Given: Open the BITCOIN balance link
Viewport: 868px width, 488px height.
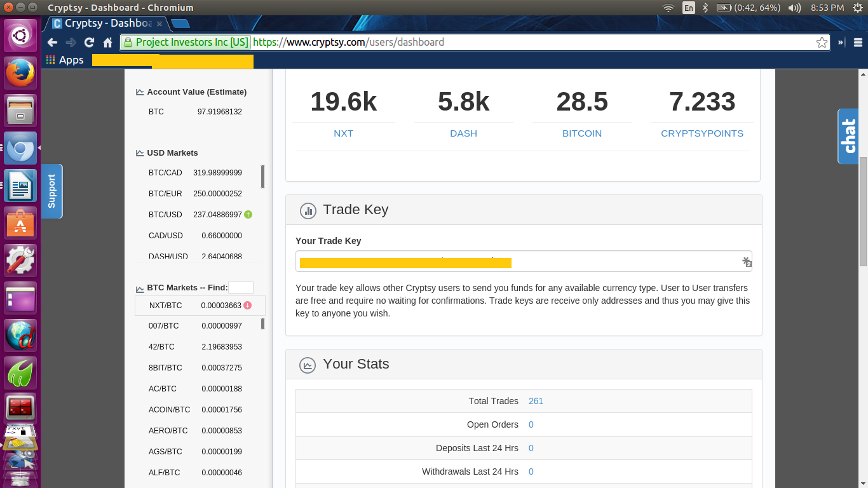Looking at the screenshot, I should 582,133.
